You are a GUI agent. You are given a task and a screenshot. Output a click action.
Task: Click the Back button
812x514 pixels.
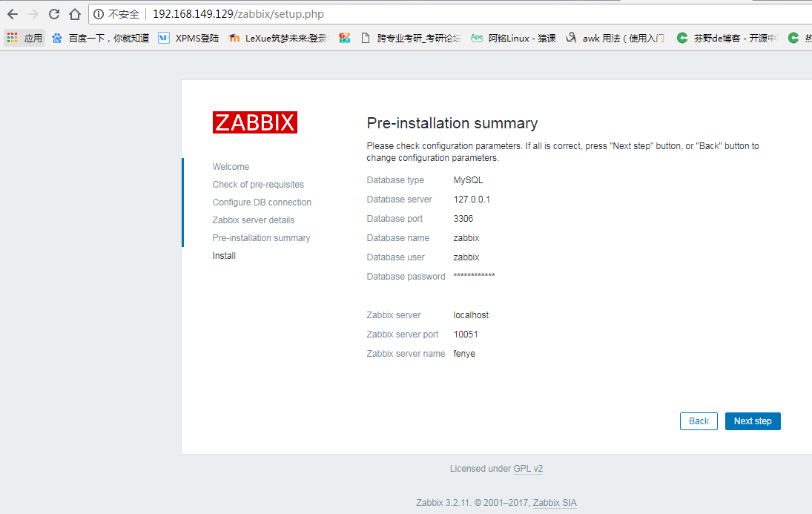pyautogui.click(x=699, y=421)
